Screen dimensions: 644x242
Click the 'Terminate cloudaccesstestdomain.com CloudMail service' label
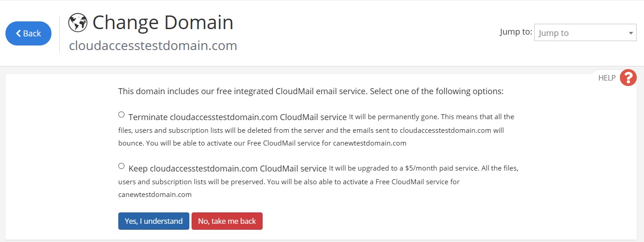pos(238,117)
